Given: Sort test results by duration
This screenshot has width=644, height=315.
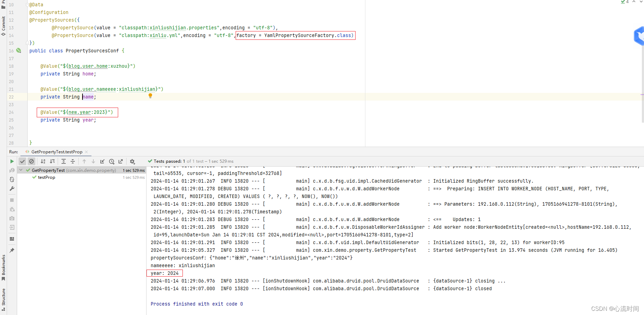Looking at the screenshot, I should click(x=52, y=161).
